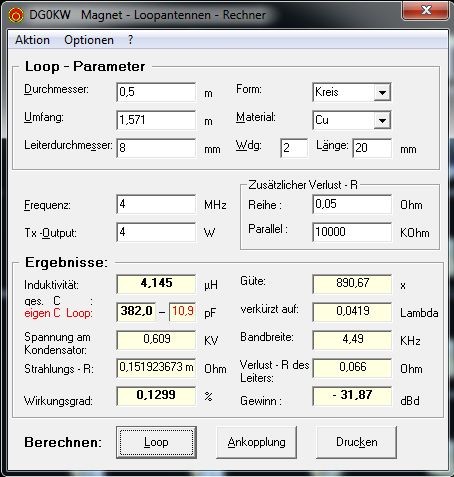Select the Induktivität result 4,145
The image size is (454, 477).
156,283
